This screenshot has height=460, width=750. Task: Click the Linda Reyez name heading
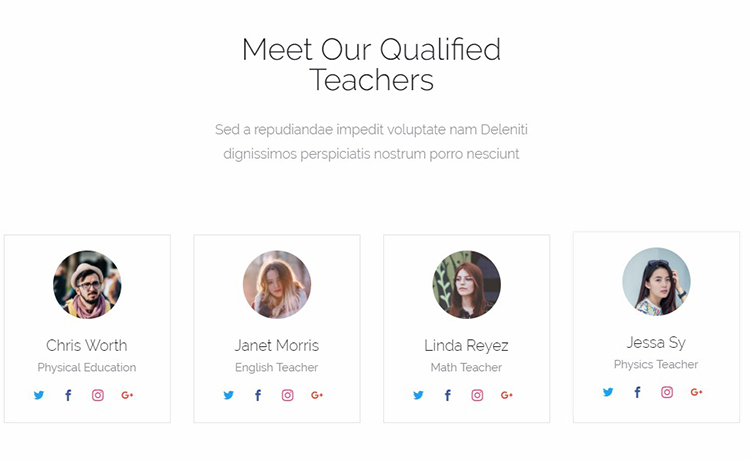[466, 345]
